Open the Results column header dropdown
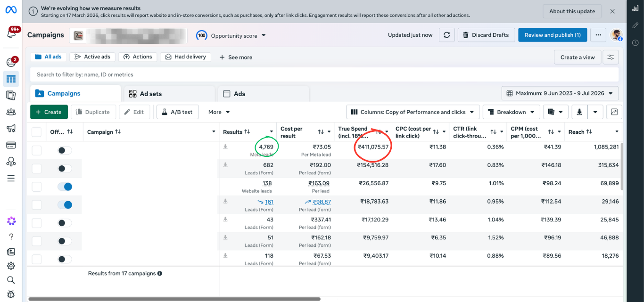Screen dimensions: 644x302 click(272, 132)
